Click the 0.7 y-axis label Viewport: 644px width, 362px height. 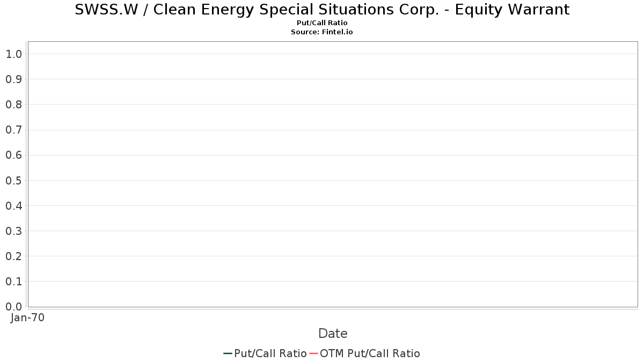pyautogui.click(x=14, y=130)
